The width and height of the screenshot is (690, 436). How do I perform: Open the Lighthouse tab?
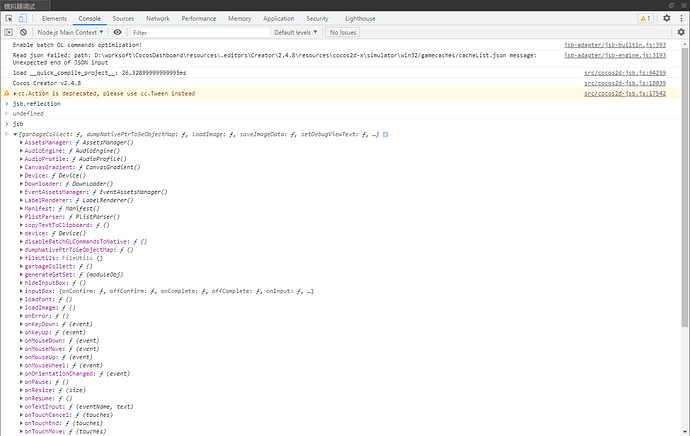tap(360, 18)
